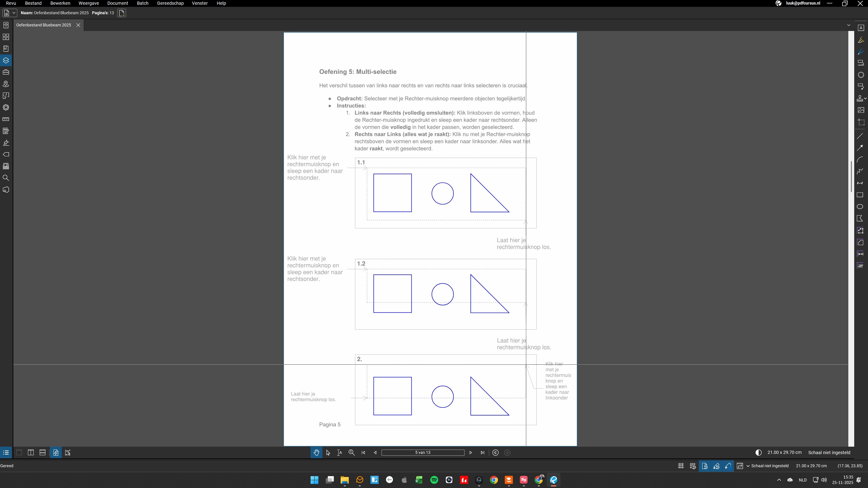Select the Arrow markup tool
This screenshot has height=488, width=868.
coord(860,148)
